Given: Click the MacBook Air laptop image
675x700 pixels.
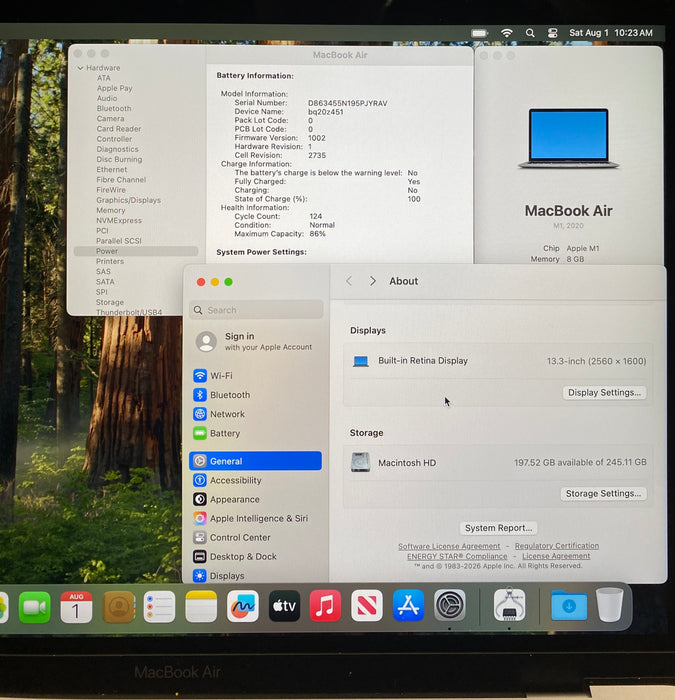Looking at the screenshot, I should click(x=568, y=138).
